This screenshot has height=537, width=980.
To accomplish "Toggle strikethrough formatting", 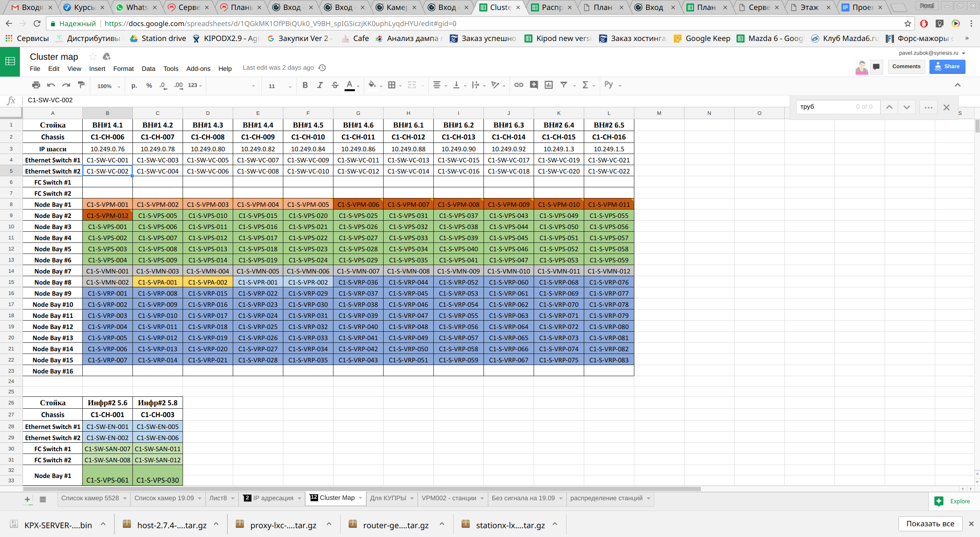I will coord(335,85).
